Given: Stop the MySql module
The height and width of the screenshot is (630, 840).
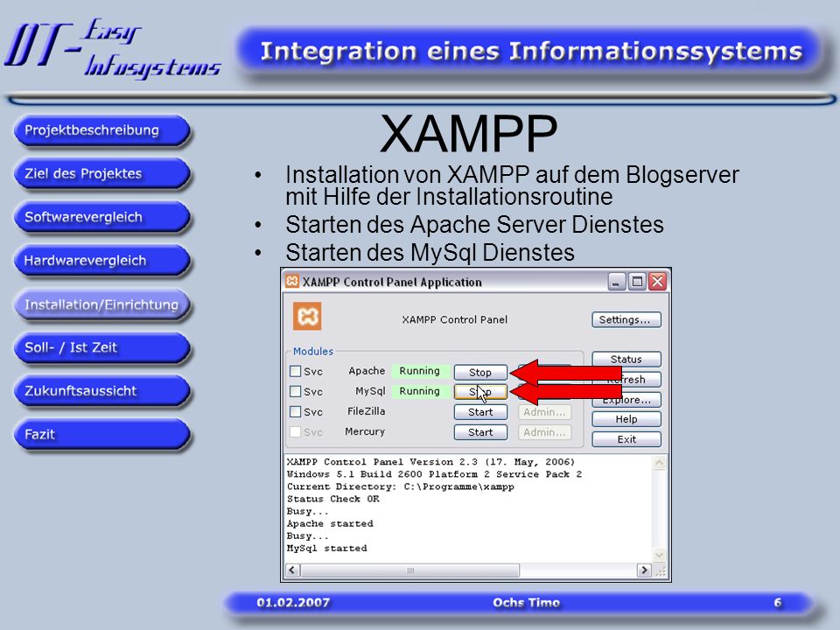Looking at the screenshot, I should pyautogui.click(x=480, y=392).
